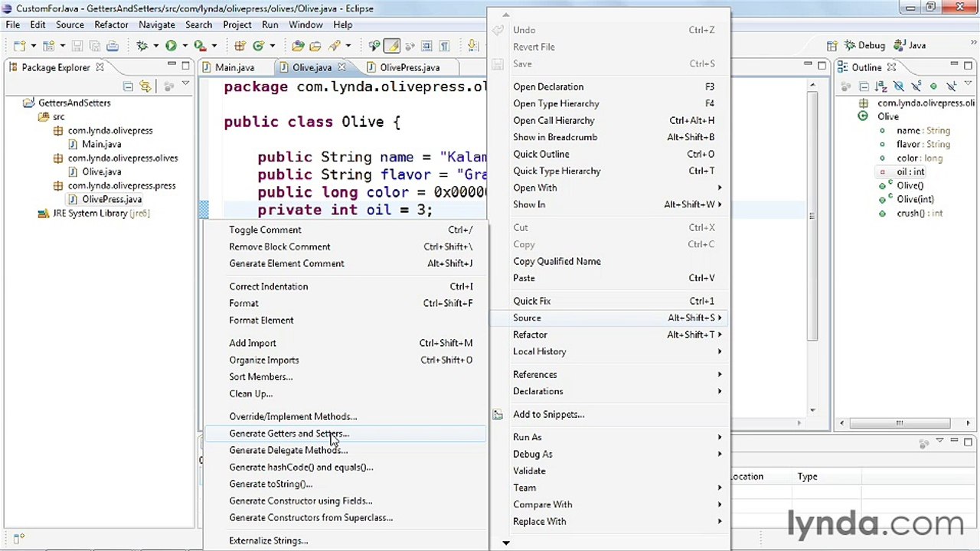
Task: Minimize the bottom Problems panel
Action: point(955,442)
